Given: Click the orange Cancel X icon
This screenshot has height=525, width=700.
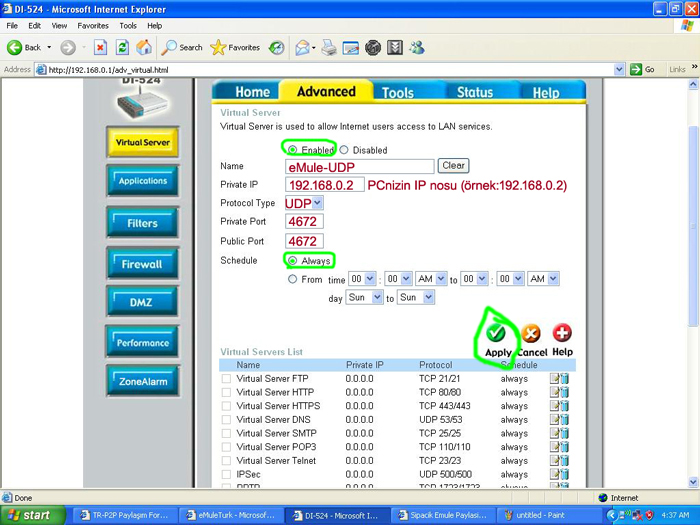Looking at the screenshot, I should point(531,333).
